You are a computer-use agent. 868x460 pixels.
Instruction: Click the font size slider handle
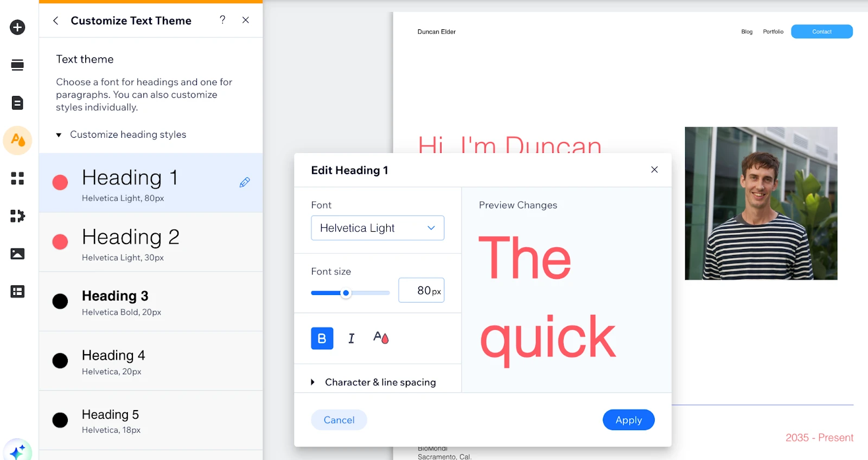tap(346, 293)
